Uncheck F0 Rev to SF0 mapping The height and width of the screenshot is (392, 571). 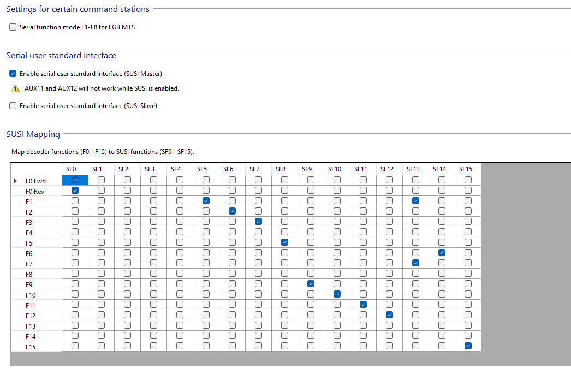(x=75, y=191)
